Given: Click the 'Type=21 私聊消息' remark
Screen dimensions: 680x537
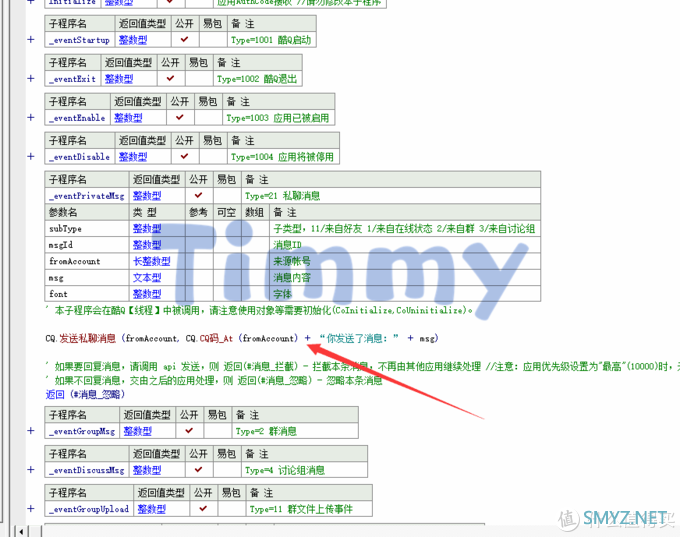Looking at the screenshot, I should [283, 196].
